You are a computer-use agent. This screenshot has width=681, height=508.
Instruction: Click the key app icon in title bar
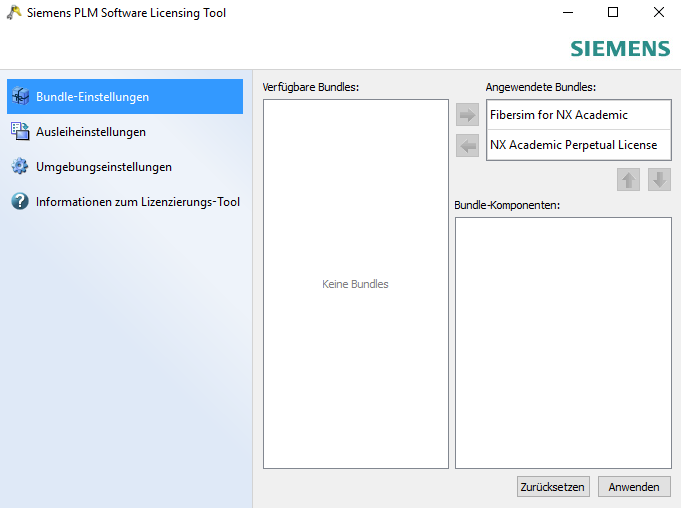(13, 13)
